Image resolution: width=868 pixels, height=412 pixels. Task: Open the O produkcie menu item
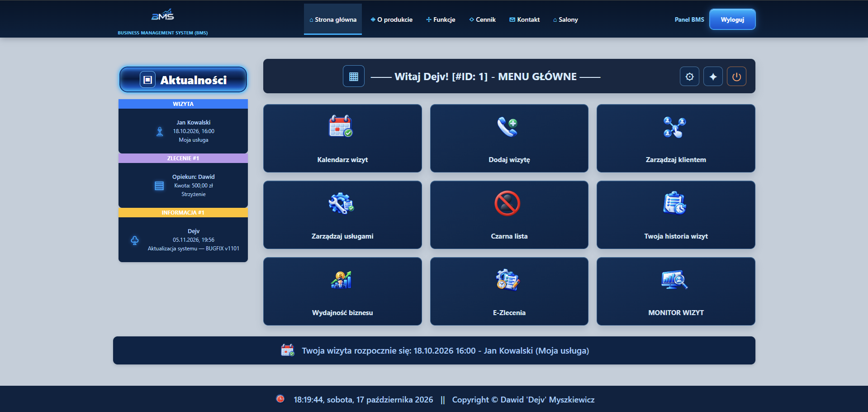tap(392, 19)
